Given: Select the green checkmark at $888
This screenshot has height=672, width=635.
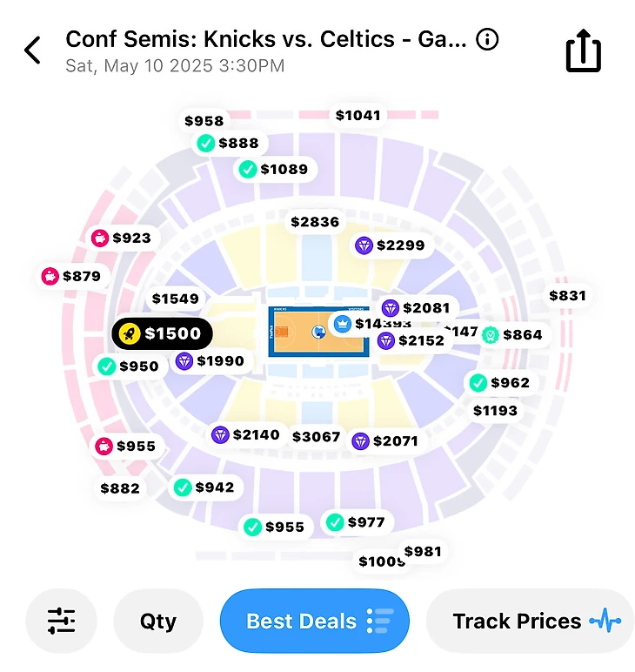Looking at the screenshot, I should tap(206, 144).
